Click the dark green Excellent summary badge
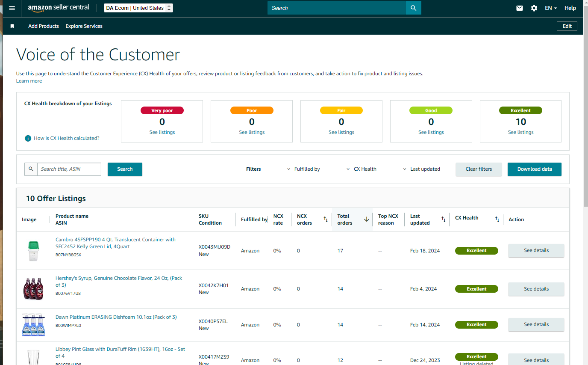 [520, 110]
